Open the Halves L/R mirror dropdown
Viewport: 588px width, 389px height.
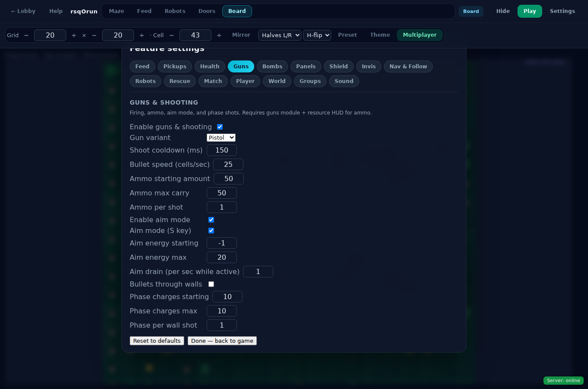click(280, 35)
